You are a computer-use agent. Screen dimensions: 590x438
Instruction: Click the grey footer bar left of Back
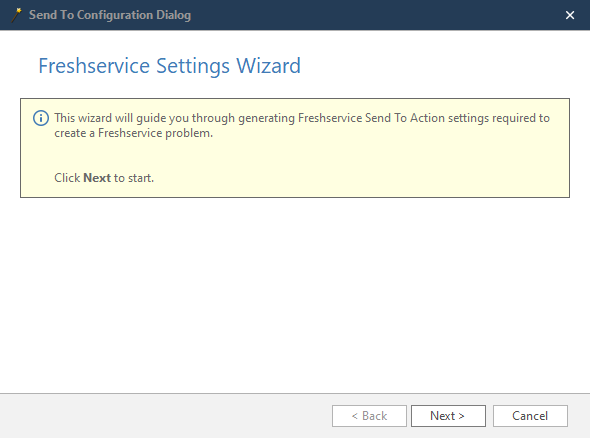(166, 416)
